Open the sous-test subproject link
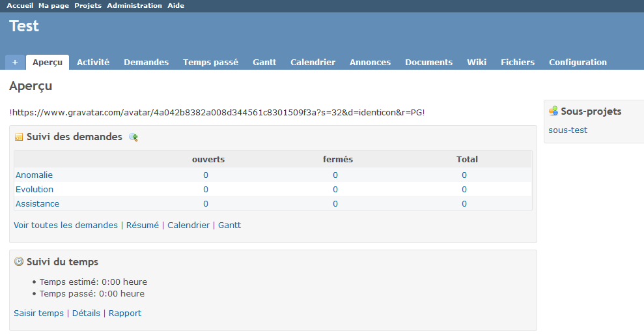This screenshot has height=335, width=644. tap(568, 130)
